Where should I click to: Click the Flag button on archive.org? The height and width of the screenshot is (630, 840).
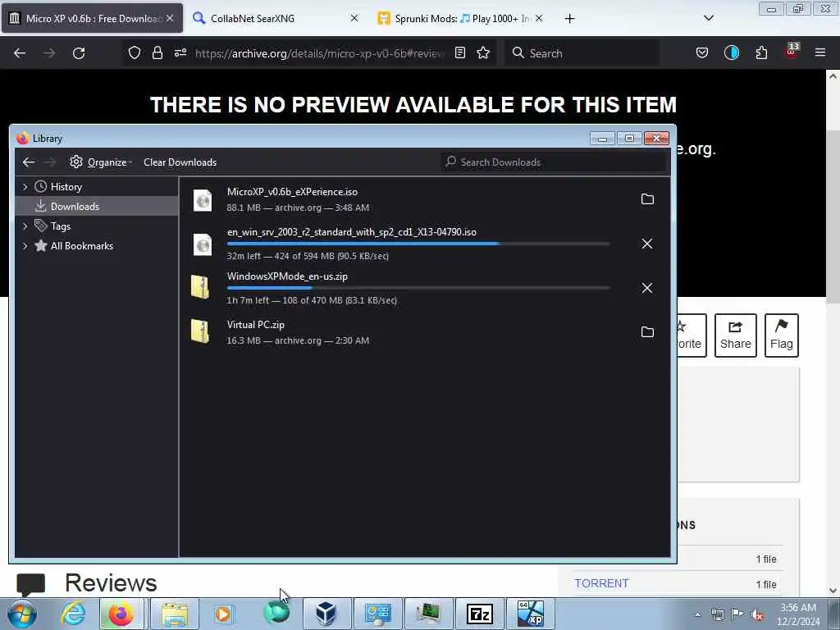tap(781, 336)
